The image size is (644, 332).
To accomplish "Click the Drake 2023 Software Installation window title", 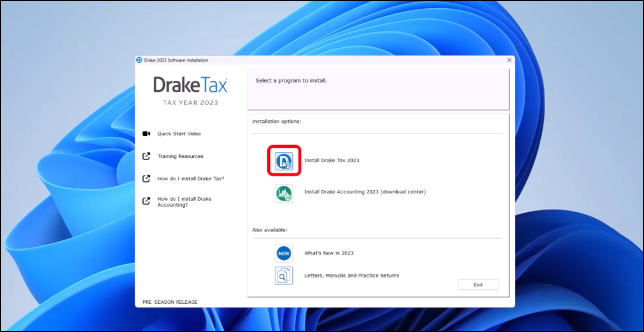I will point(176,60).
